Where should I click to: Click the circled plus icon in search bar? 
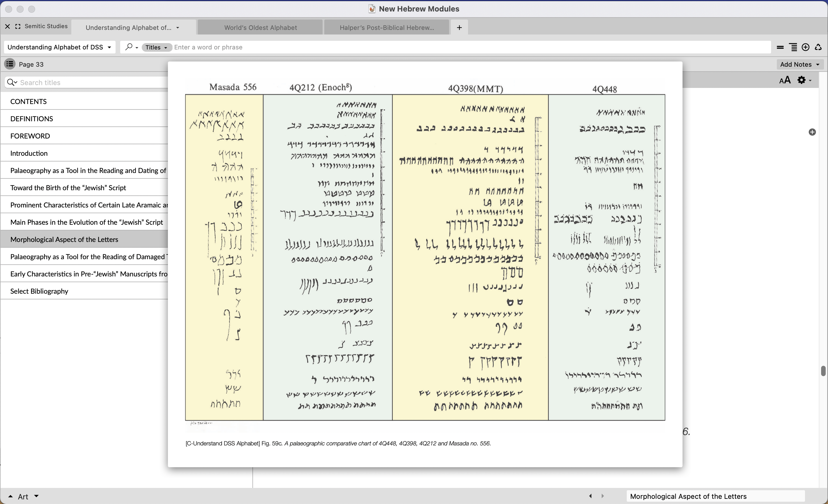click(805, 47)
